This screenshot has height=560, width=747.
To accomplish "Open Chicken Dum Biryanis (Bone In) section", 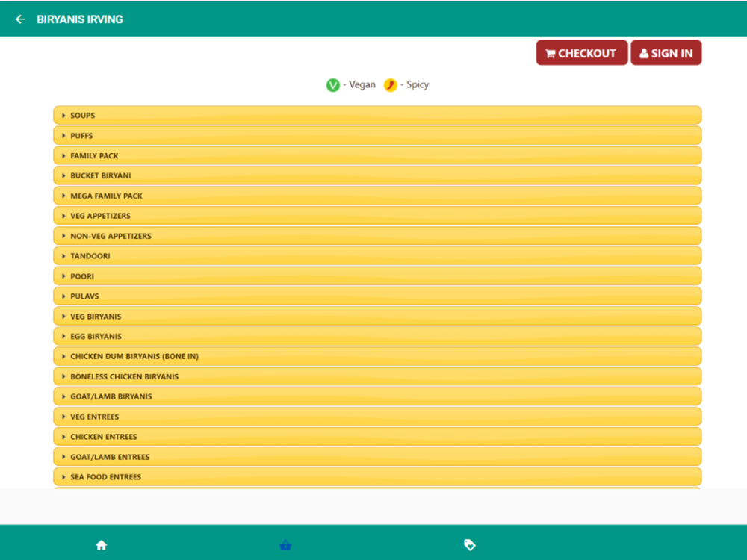I will (377, 356).
